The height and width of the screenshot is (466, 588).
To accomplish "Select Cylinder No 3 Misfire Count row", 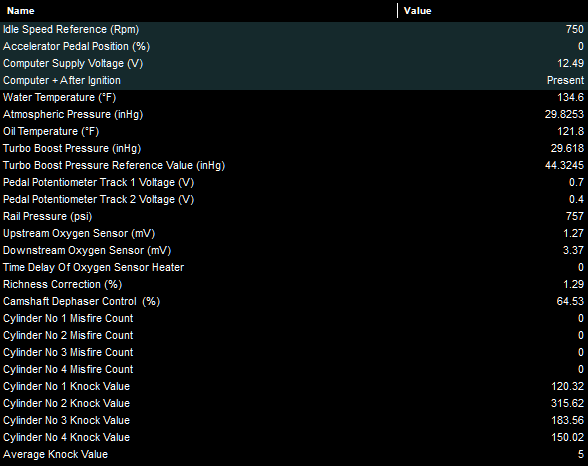I will coord(294,352).
